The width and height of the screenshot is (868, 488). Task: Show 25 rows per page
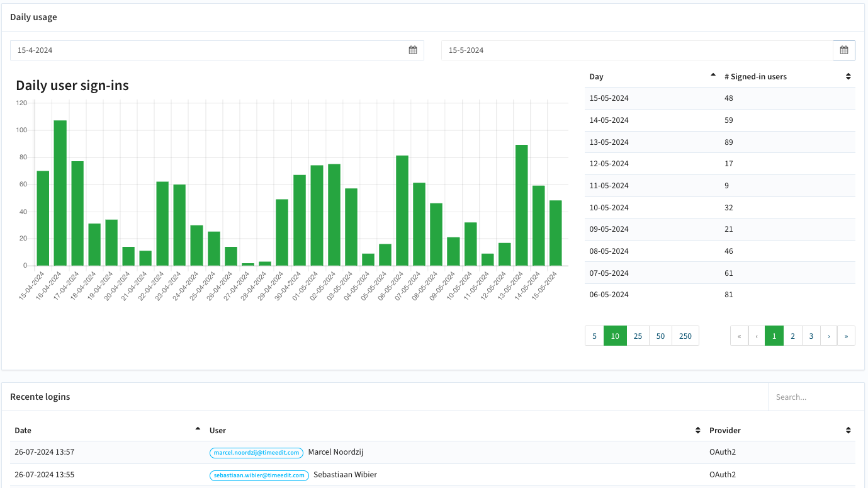(638, 336)
